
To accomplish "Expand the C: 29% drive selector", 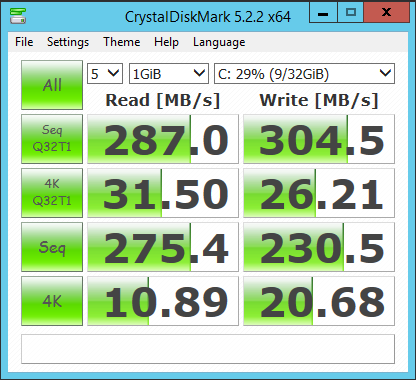I will pos(304,73).
